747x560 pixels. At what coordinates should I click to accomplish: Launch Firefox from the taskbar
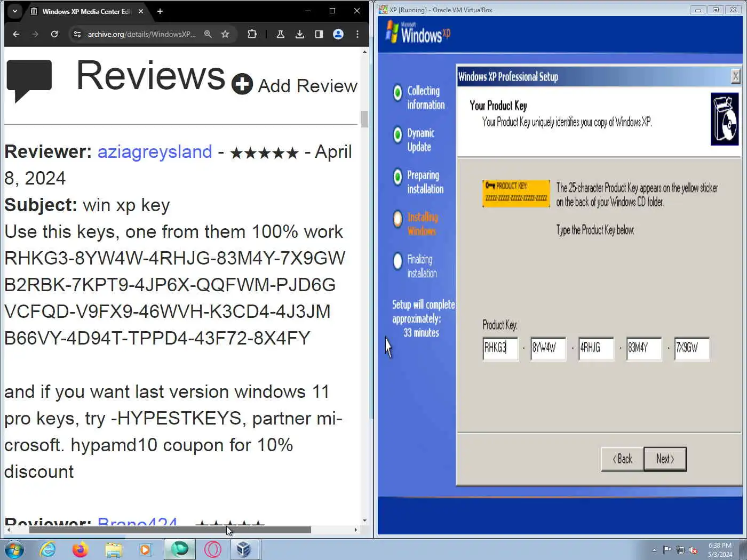(80, 549)
